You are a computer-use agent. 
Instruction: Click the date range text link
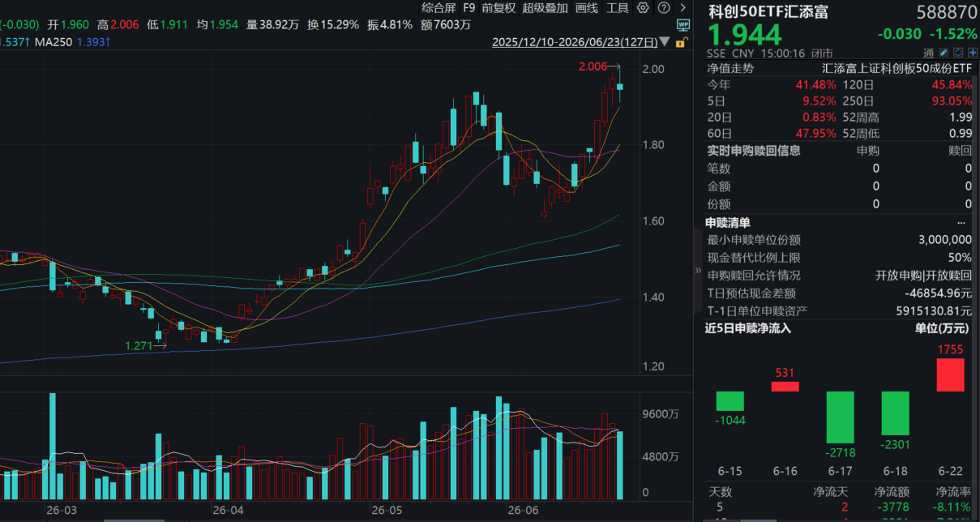click(x=575, y=41)
